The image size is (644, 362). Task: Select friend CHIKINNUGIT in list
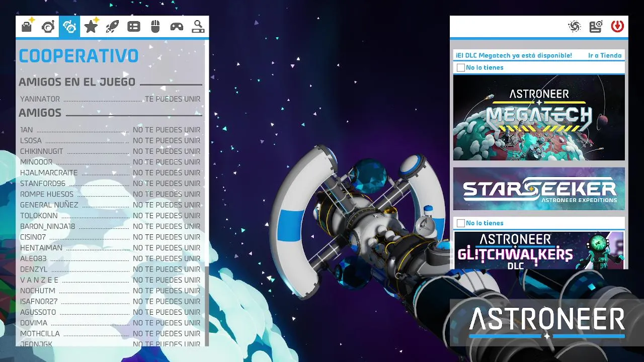[x=110, y=151]
